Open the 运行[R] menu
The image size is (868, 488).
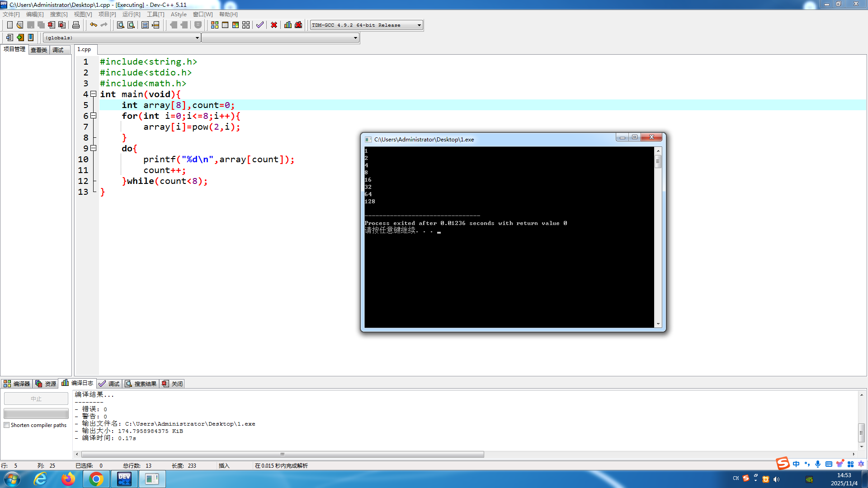click(131, 14)
